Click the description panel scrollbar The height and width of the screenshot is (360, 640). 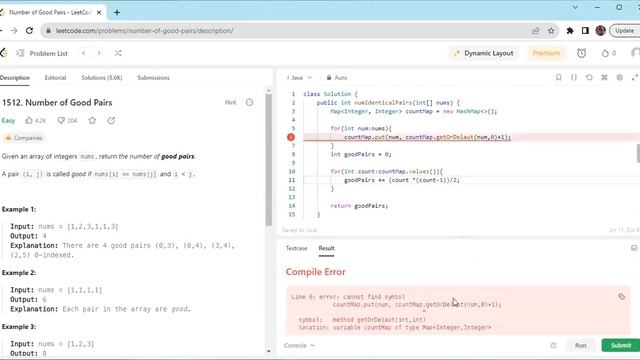click(x=268, y=160)
